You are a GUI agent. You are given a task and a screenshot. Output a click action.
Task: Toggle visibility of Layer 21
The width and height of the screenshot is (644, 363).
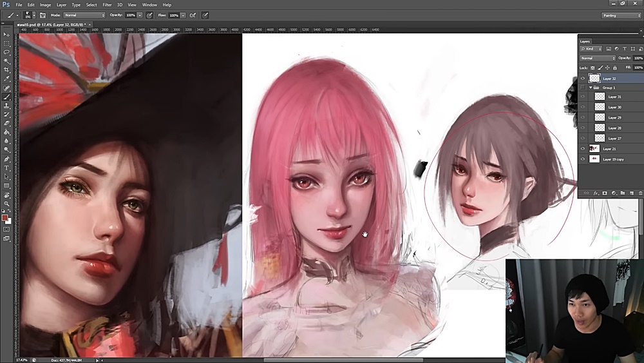pos(583,149)
